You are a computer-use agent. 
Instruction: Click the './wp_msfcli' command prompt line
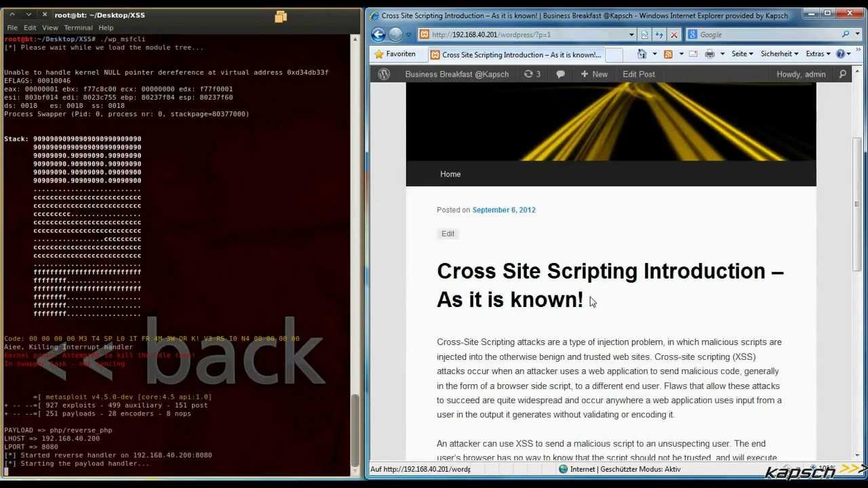[75, 39]
